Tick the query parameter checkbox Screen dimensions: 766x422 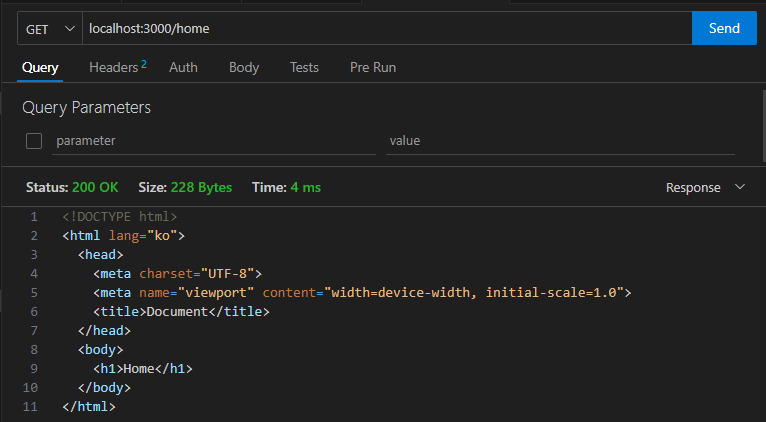34,141
